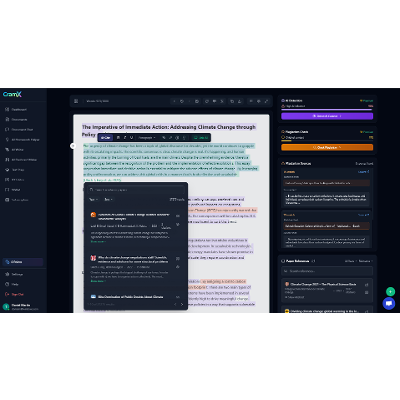Expand Show more on the first paper

[98, 241]
